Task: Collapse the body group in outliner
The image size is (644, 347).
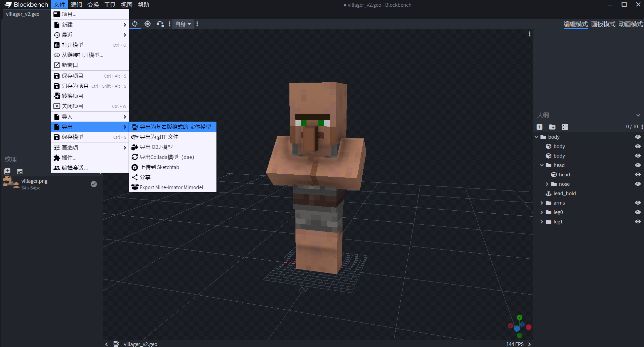Action: (536, 137)
